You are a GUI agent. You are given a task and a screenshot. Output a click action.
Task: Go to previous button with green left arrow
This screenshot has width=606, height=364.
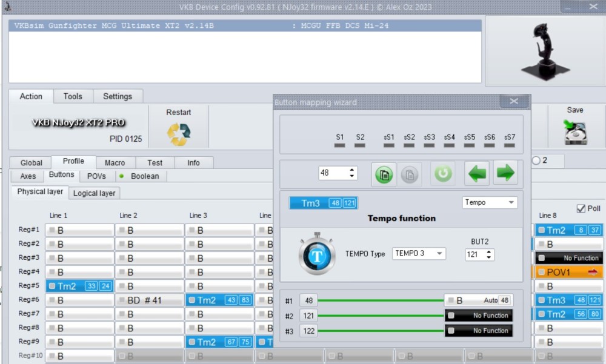477,173
